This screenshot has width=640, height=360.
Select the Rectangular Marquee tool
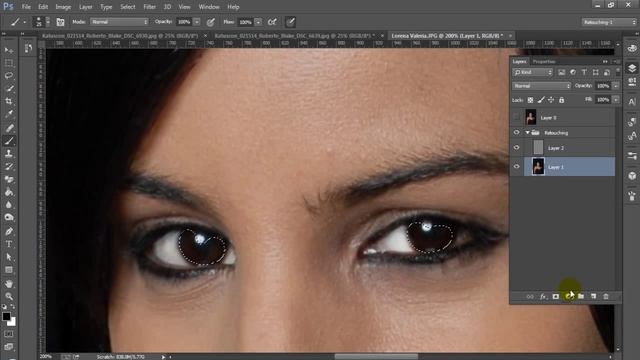(9, 63)
